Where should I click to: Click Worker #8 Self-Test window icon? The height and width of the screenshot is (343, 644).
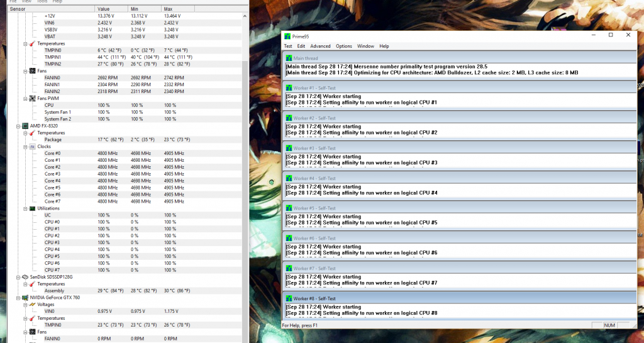[289, 299]
